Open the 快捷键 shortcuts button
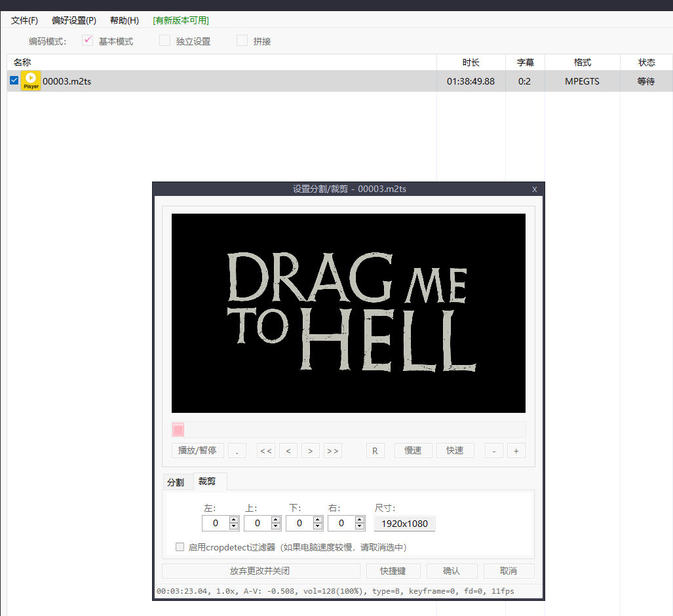 [393, 571]
